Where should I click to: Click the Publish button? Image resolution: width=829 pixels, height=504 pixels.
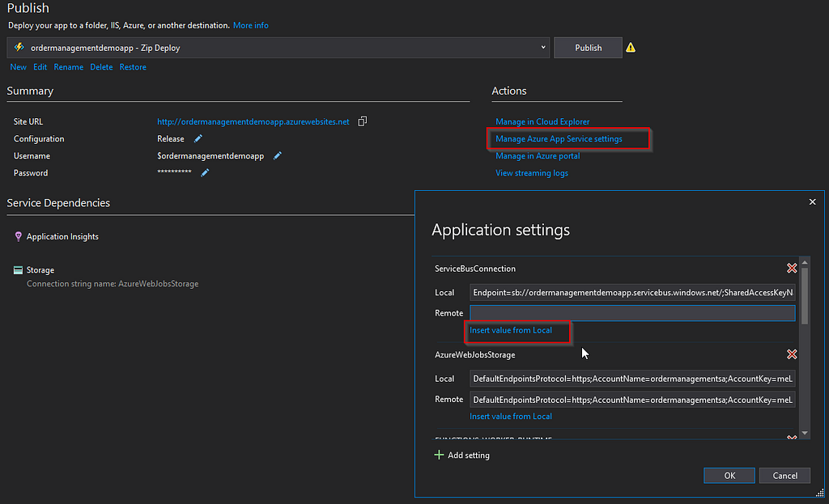588,48
